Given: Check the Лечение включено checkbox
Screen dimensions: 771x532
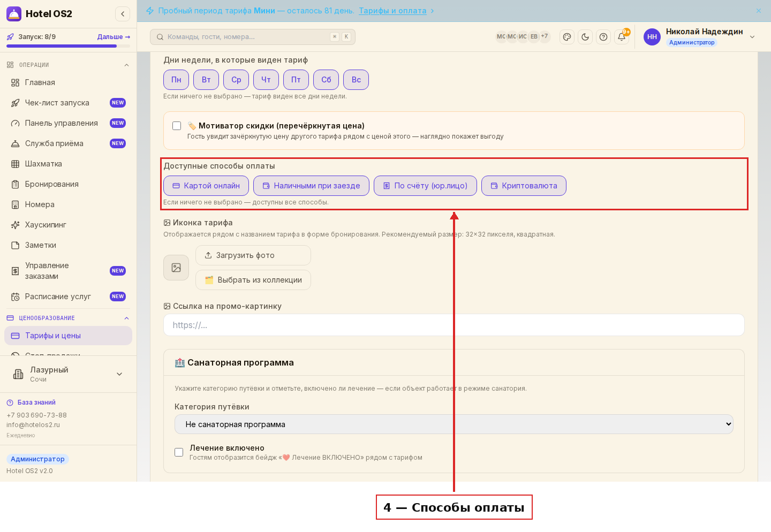Looking at the screenshot, I should pos(179,452).
